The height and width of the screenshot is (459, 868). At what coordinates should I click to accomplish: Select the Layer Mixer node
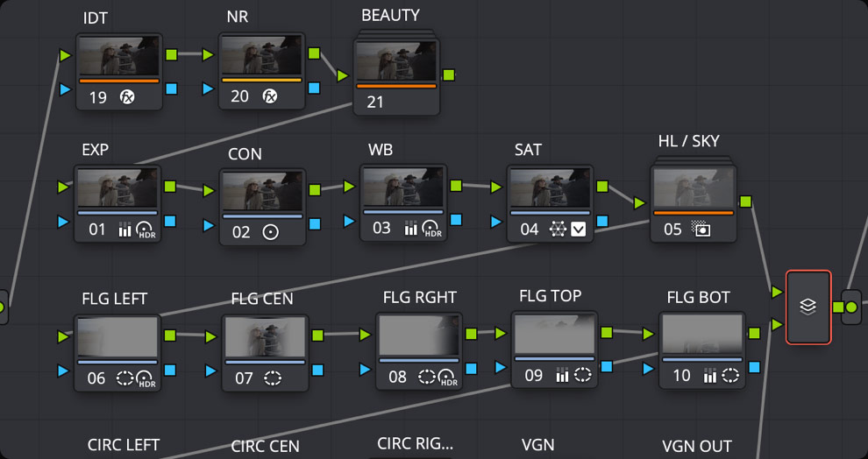pyautogui.click(x=808, y=307)
